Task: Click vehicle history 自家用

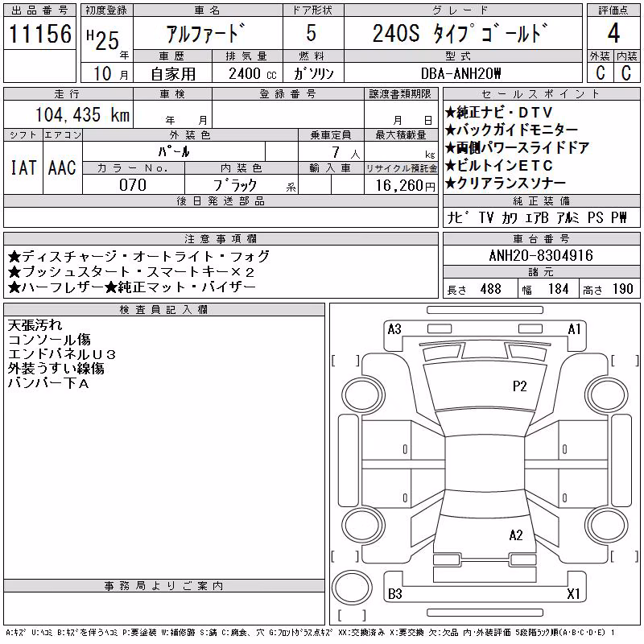Action: 173,74
